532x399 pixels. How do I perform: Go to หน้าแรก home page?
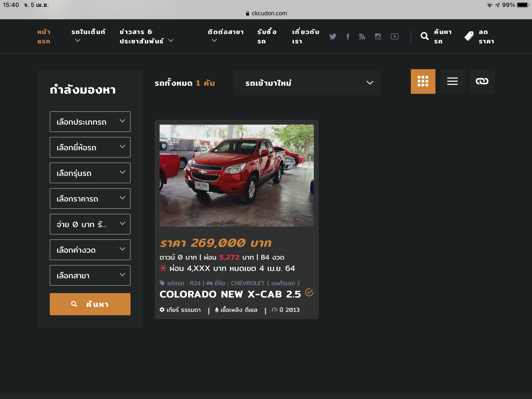coord(44,36)
